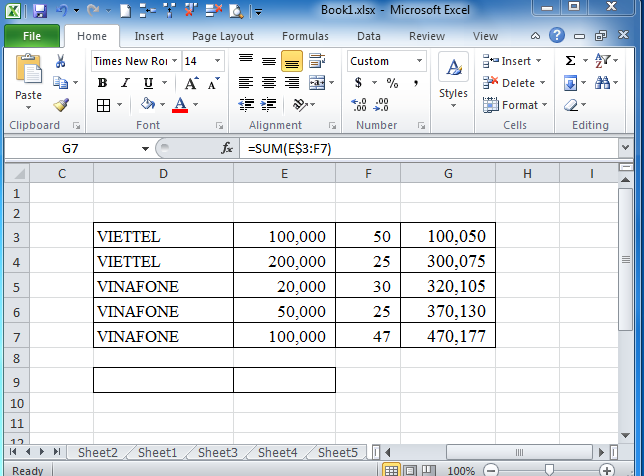The width and height of the screenshot is (644, 476).
Task: Align text to top
Action: pos(246,61)
